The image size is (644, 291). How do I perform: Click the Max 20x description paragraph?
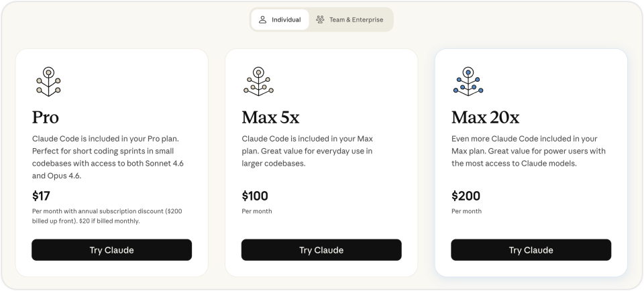coord(527,151)
